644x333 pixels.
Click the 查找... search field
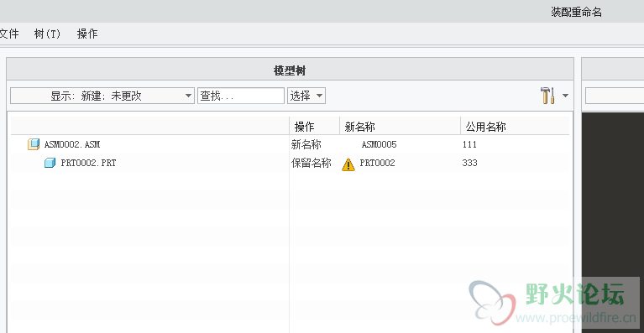coord(241,96)
